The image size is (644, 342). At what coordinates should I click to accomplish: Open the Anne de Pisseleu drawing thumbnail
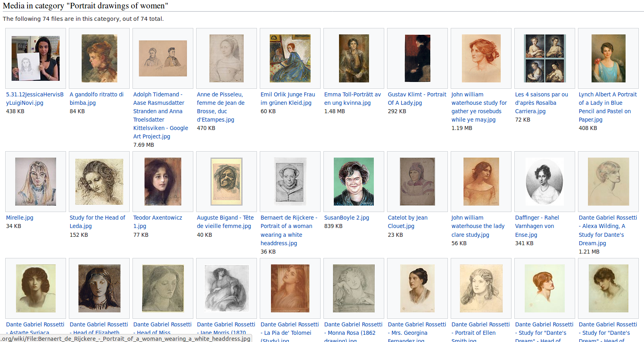click(227, 58)
